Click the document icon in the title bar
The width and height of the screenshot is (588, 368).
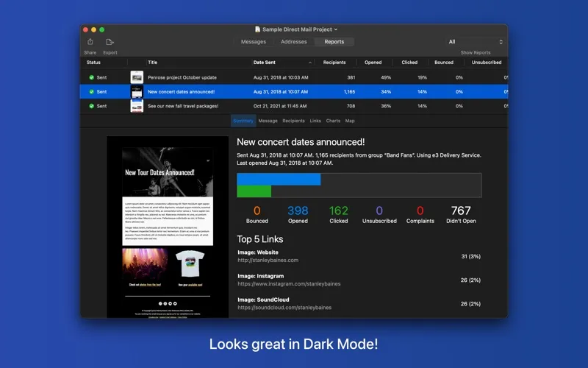pos(258,29)
